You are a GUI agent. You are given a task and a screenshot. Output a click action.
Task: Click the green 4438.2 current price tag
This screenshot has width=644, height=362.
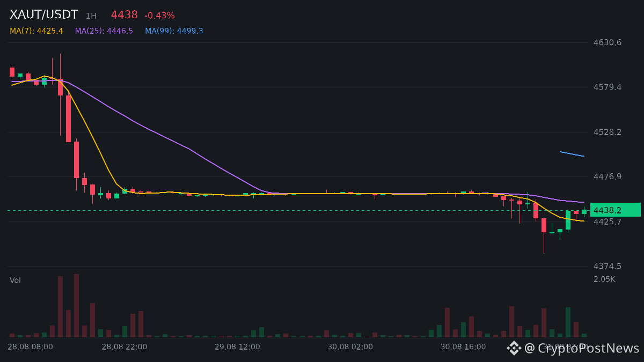(615, 210)
